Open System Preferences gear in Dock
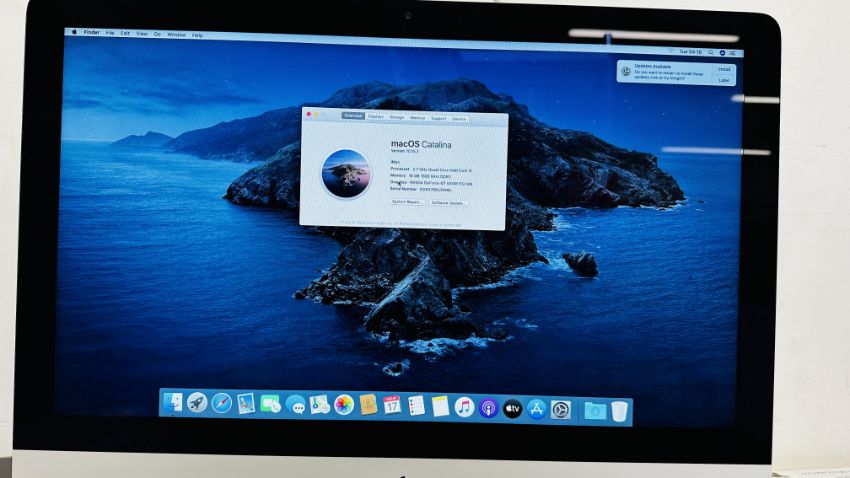 pyautogui.click(x=561, y=410)
